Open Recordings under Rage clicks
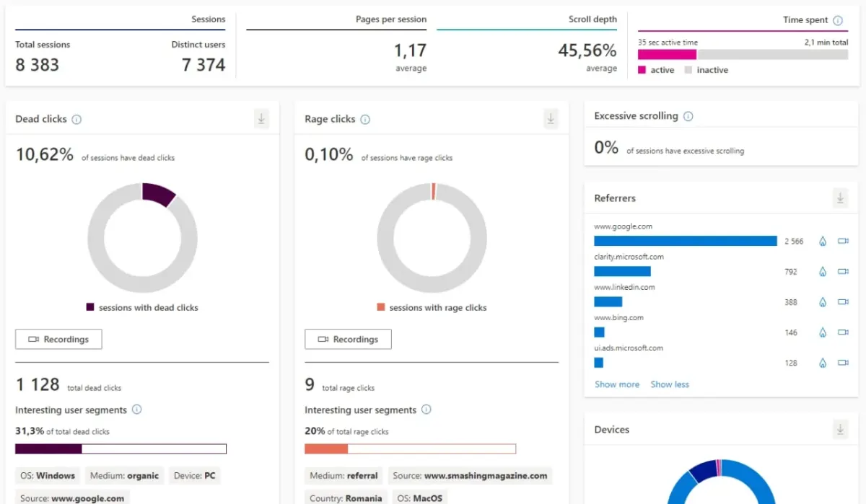Image resolution: width=866 pixels, height=504 pixels. pos(348,340)
